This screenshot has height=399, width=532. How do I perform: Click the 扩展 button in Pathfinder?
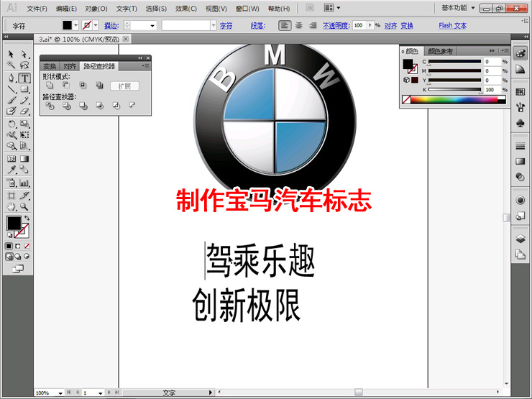click(x=124, y=86)
